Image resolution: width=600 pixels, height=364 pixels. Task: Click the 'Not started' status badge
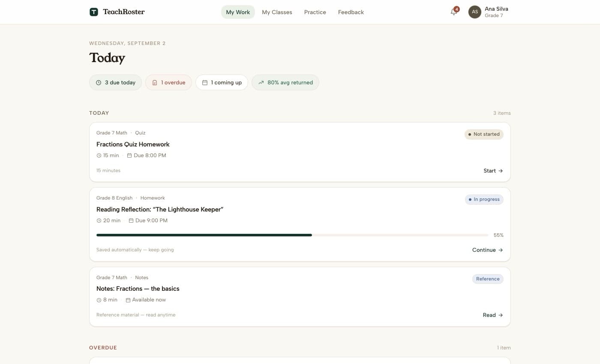[x=484, y=134]
